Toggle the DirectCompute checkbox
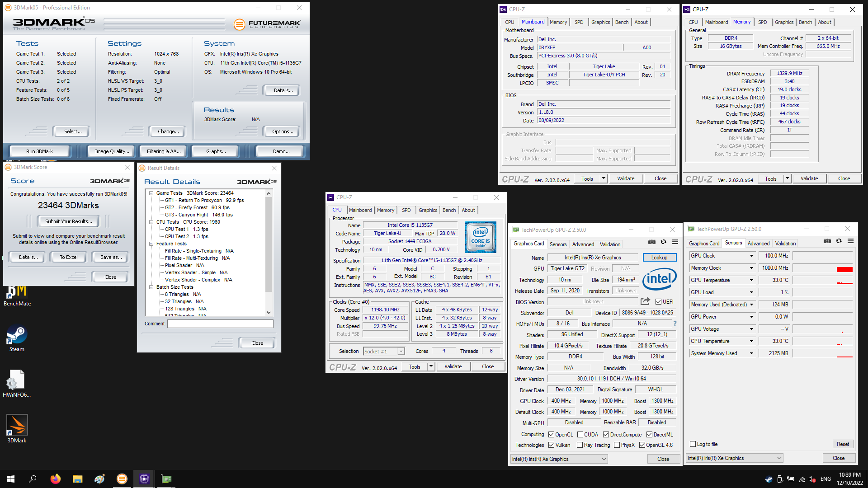This screenshot has height=488, width=868. tap(606, 435)
